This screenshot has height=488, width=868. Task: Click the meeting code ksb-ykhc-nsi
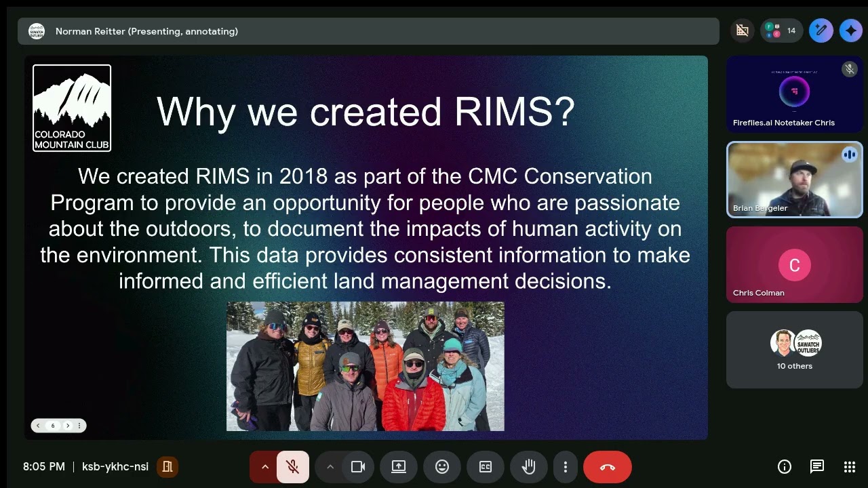115,466
